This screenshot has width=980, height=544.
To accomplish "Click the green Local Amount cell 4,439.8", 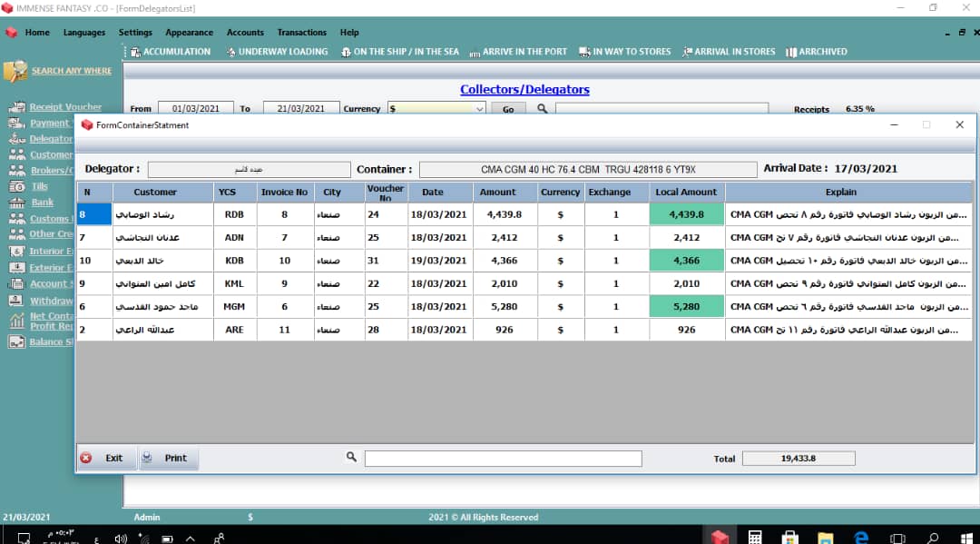I will (x=687, y=214).
